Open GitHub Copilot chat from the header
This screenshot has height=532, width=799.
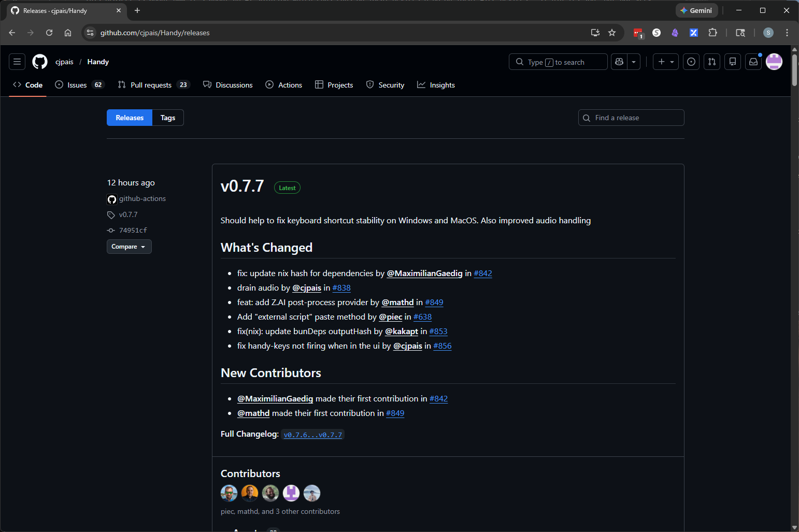[x=619, y=62]
